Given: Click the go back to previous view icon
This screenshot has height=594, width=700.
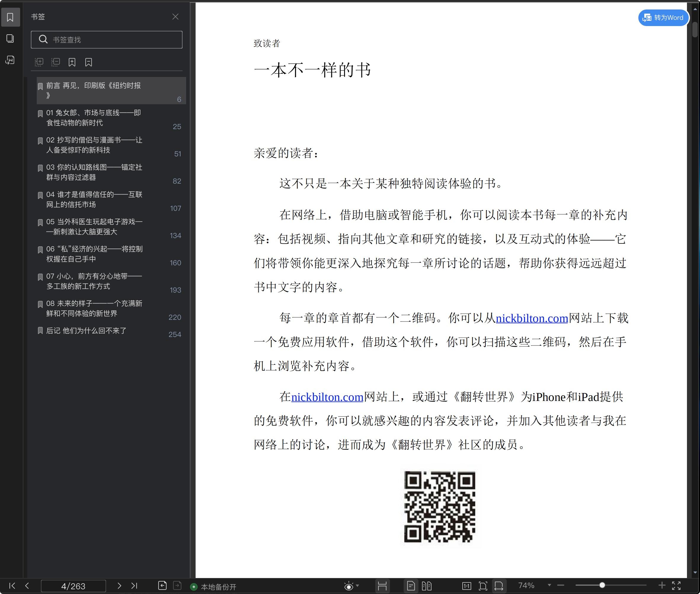Looking at the screenshot, I should [x=162, y=586].
